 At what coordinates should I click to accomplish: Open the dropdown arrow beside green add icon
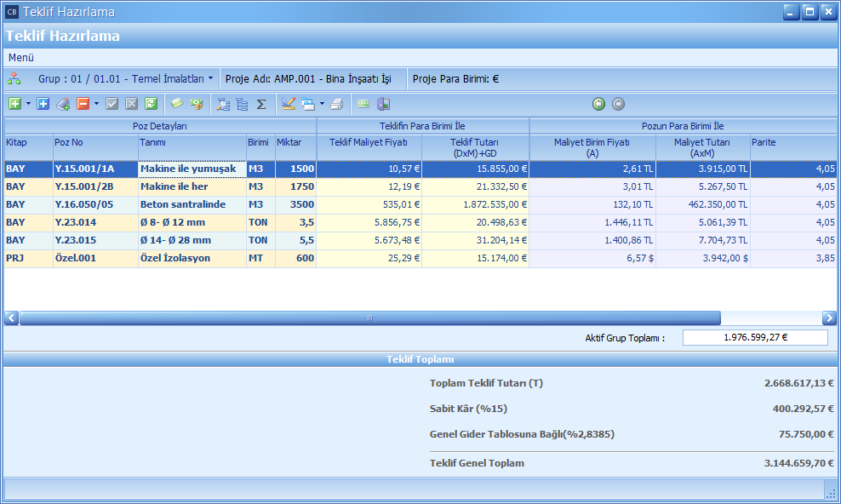[28, 104]
